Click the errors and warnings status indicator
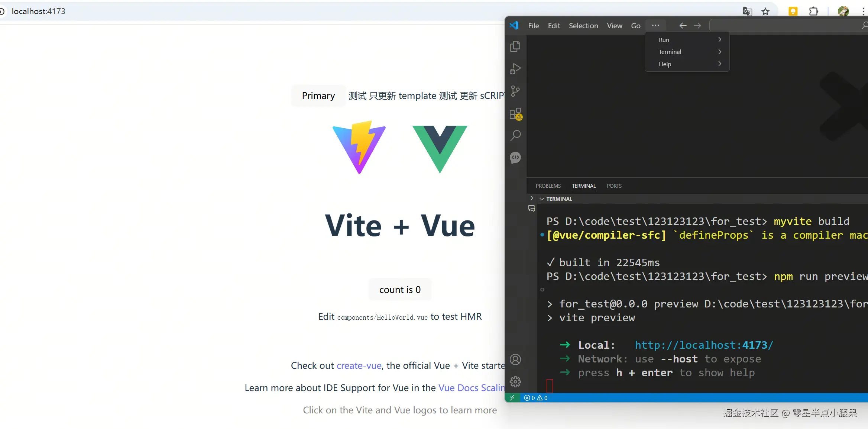868x429 pixels. [535, 398]
